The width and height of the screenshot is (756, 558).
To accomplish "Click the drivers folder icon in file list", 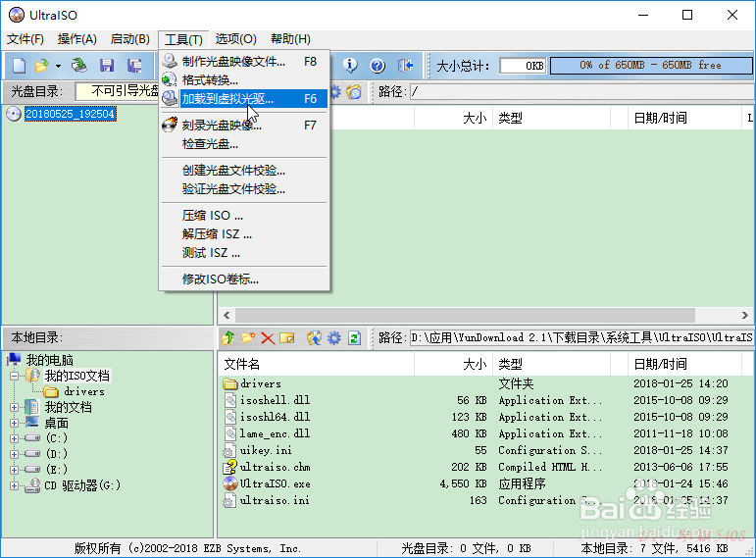I will 230,383.
